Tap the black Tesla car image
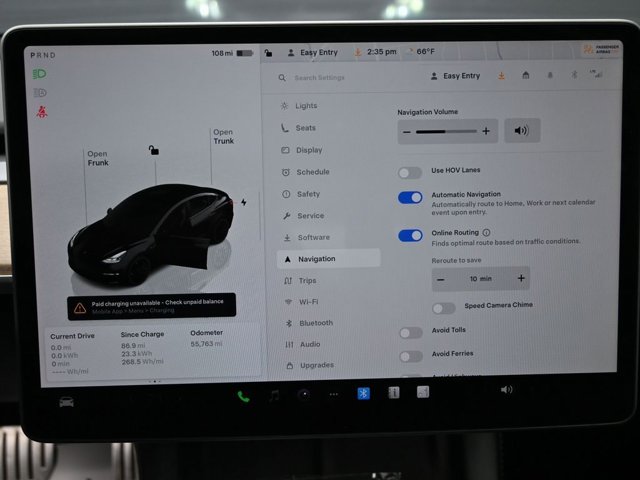 click(x=150, y=236)
